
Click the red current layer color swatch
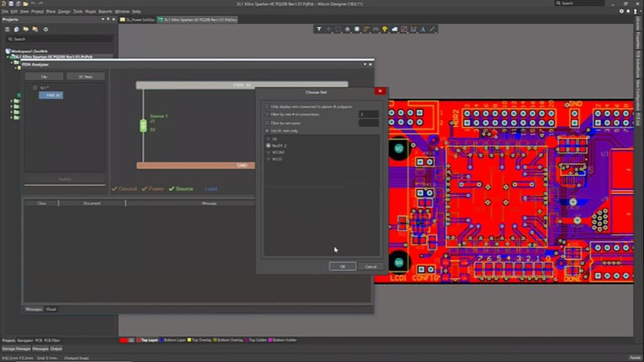point(123,341)
